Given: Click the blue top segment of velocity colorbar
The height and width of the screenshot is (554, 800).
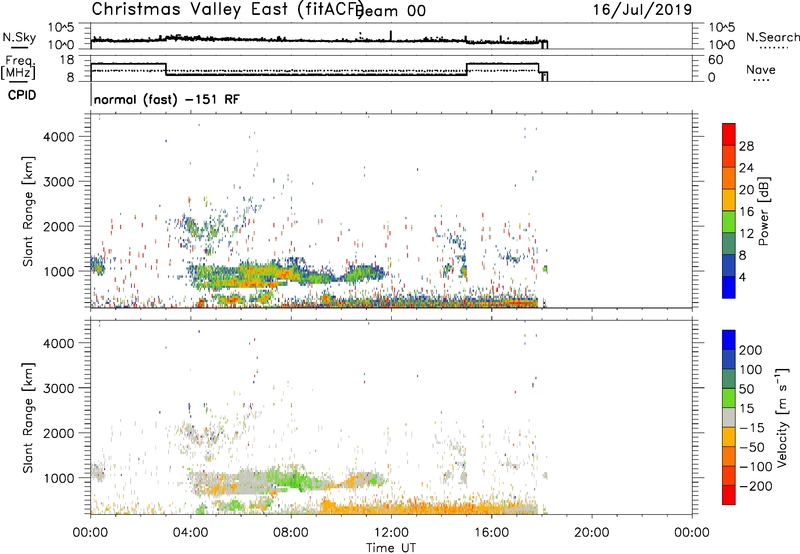Looking at the screenshot, I should (729, 340).
